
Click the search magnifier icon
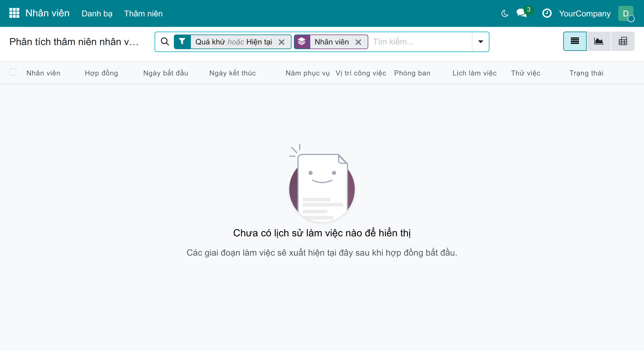(x=165, y=42)
